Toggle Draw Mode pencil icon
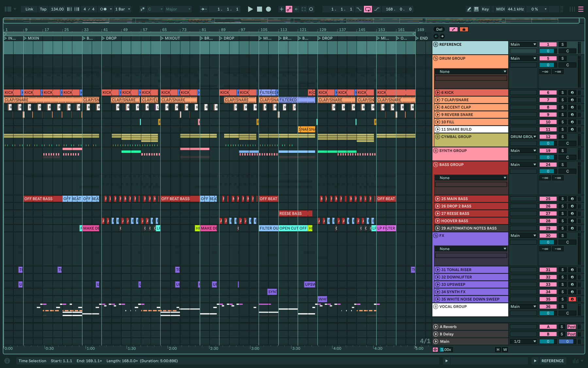Image resolution: width=588 pixels, height=368 pixels. [469, 9]
